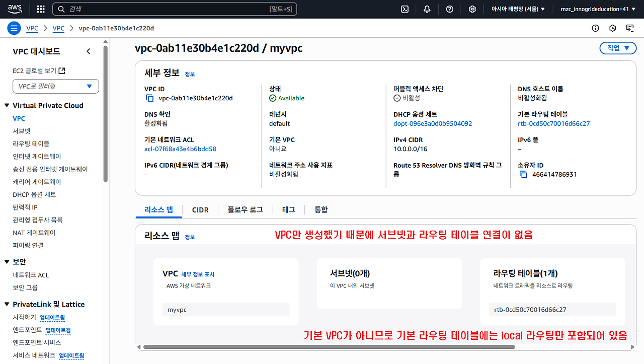Open 시작하기 in the sidebar
This screenshot has width=644, height=364.
(x=25, y=317)
